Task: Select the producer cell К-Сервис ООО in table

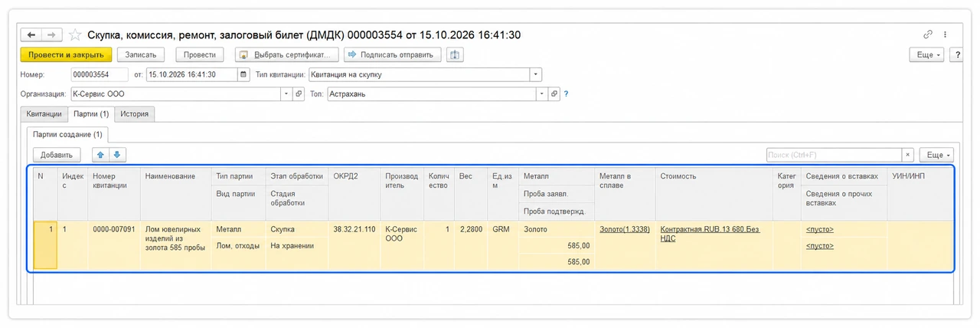Action: click(x=403, y=245)
